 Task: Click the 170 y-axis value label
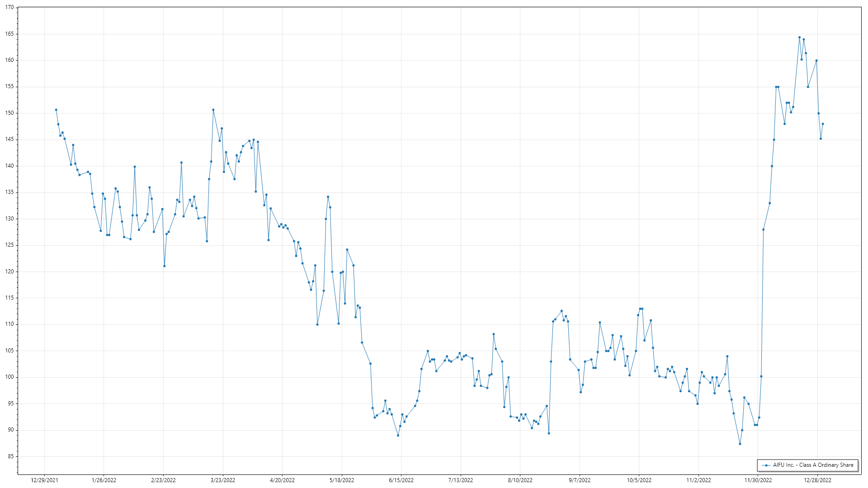9,8
